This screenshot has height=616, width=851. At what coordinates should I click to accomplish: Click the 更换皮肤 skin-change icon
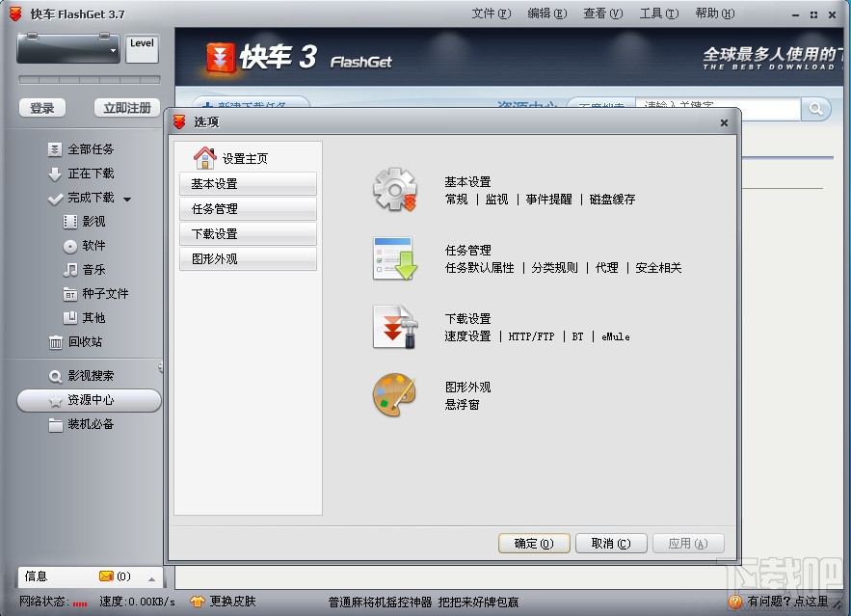pyautogui.click(x=197, y=600)
